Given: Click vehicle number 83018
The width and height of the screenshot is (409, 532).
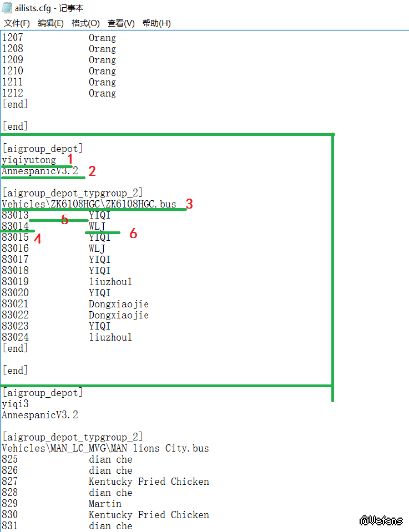Looking at the screenshot, I should tap(16, 270).
